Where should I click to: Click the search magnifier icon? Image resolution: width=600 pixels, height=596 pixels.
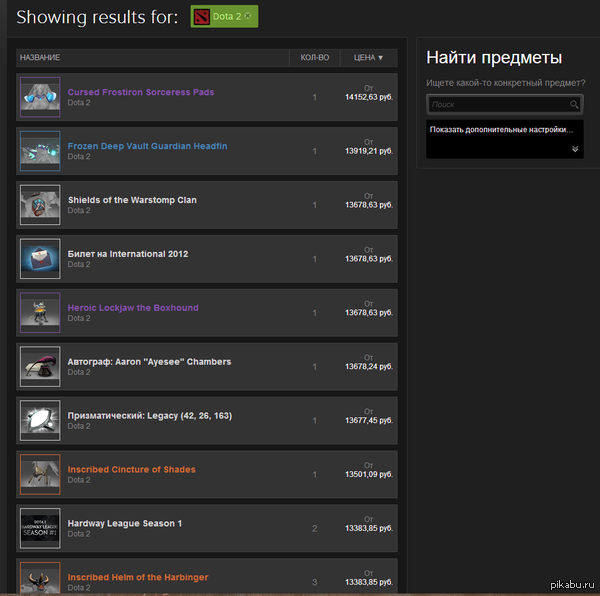click(574, 104)
